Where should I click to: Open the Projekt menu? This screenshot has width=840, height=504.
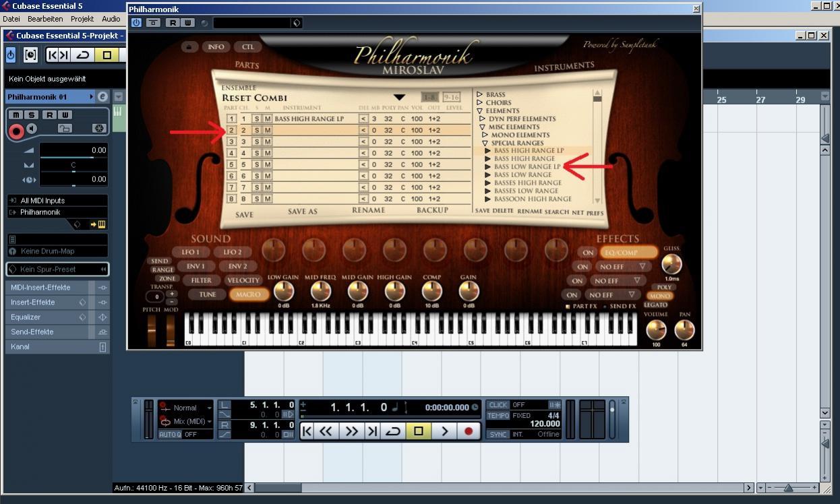coord(82,19)
